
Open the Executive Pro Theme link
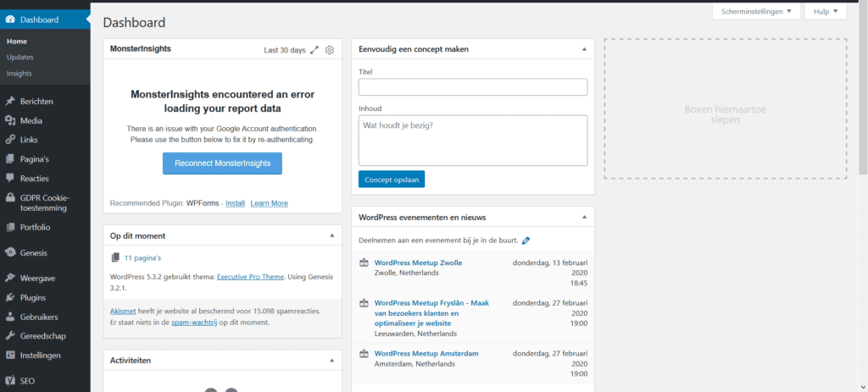click(x=250, y=277)
